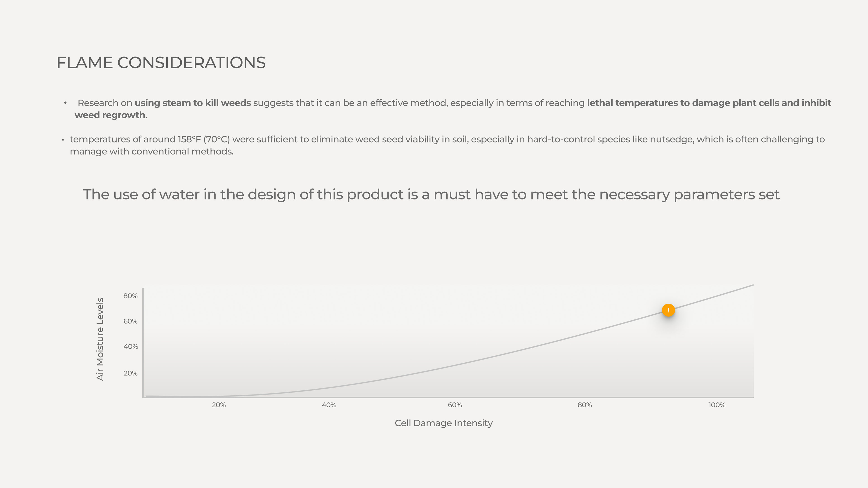
Task: Click the 80% label on the Cell Damage axis
Action: point(585,405)
